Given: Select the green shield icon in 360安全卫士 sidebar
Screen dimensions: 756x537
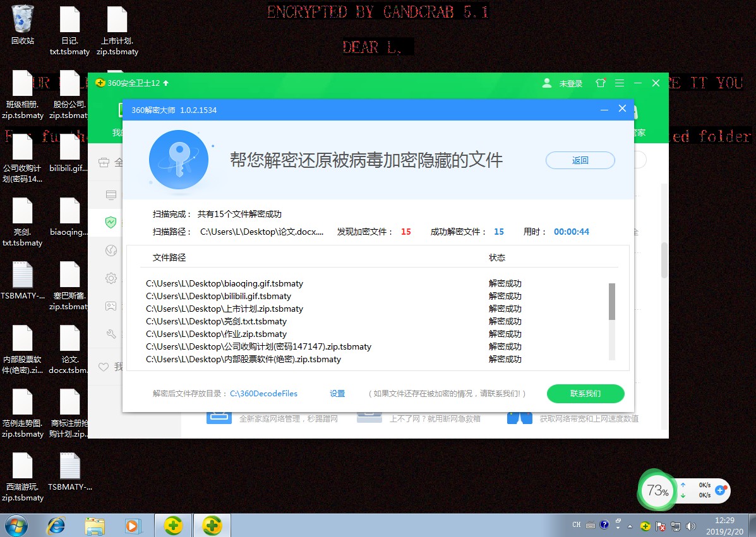Looking at the screenshot, I should pyautogui.click(x=111, y=222).
